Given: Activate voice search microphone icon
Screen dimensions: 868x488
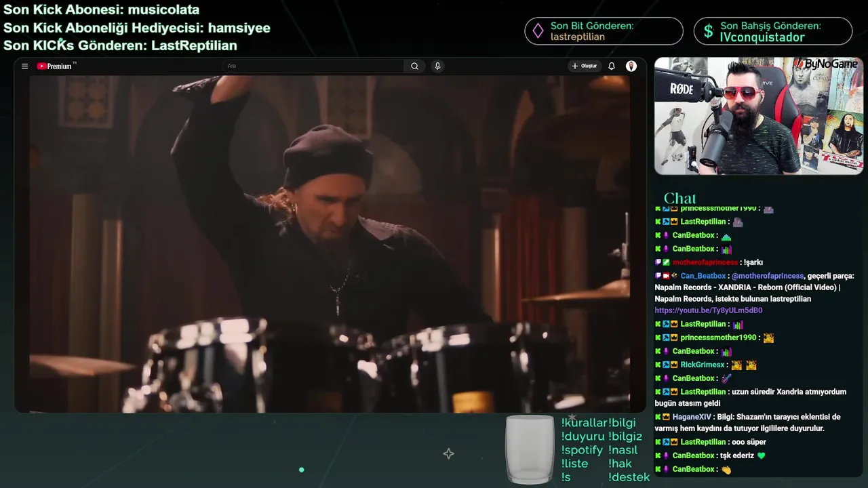Looking at the screenshot, I should pos(437,66).
